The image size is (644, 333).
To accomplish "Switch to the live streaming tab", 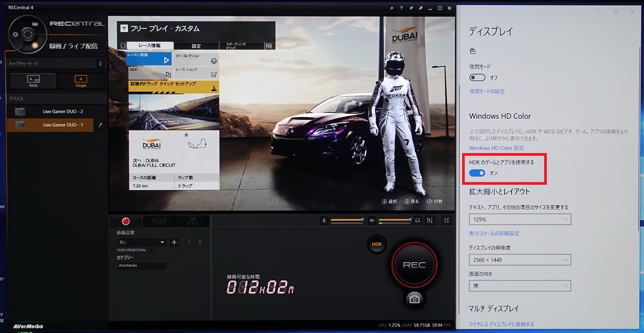I will point(159,221).
